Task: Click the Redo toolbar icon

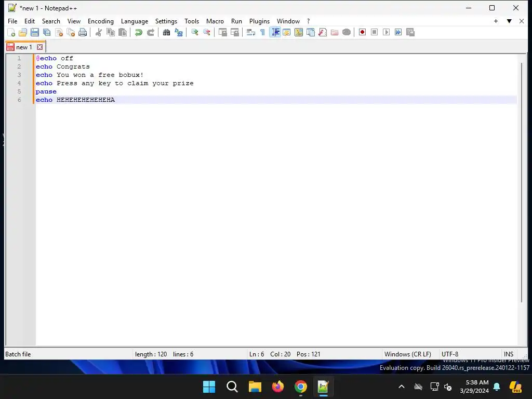Action: pyautogui.click(x=150, y=33)
